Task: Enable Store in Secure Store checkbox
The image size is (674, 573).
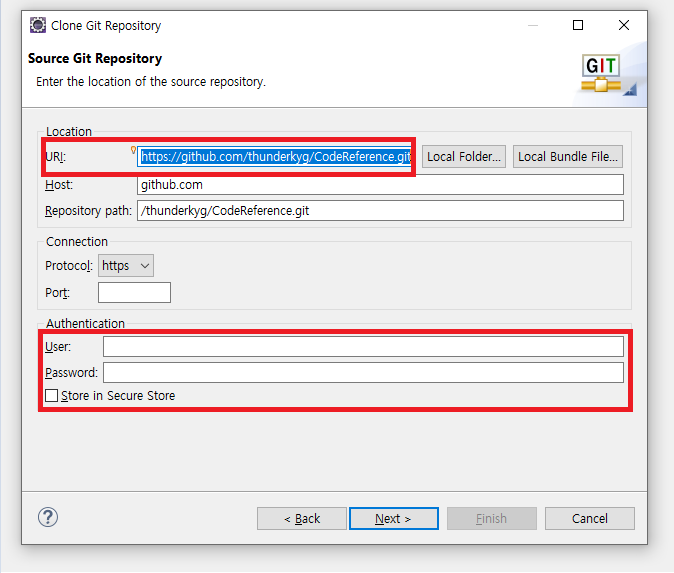Action: [52, 395]
